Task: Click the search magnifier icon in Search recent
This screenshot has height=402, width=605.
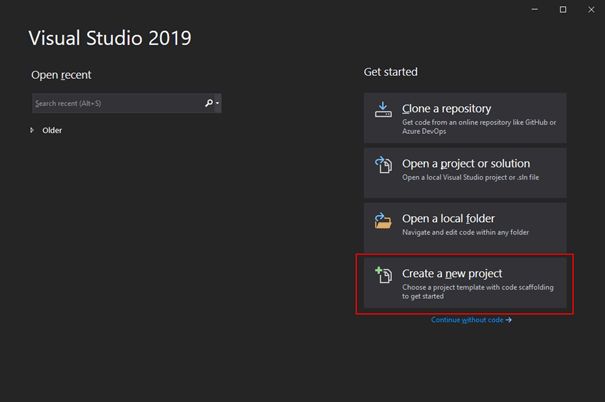Action: (x=209, y=103)
